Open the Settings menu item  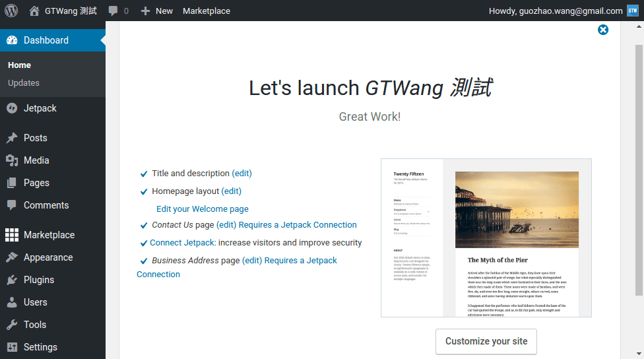coord(40,347)
